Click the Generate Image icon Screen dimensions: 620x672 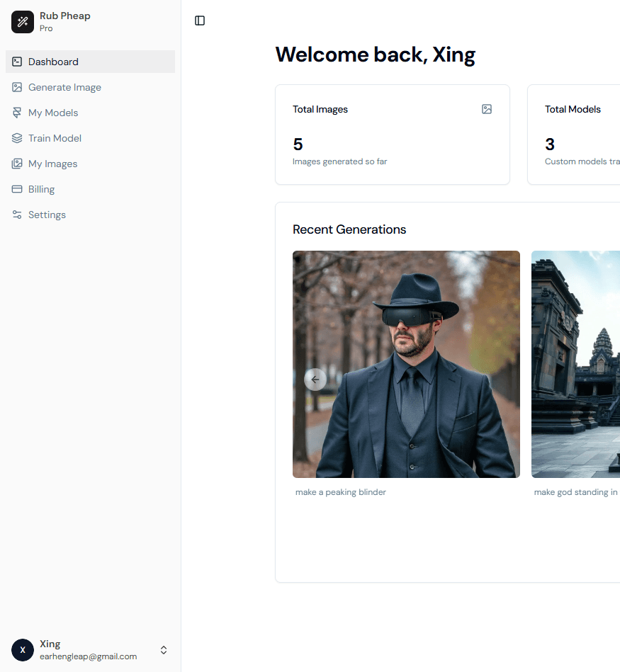17,87
